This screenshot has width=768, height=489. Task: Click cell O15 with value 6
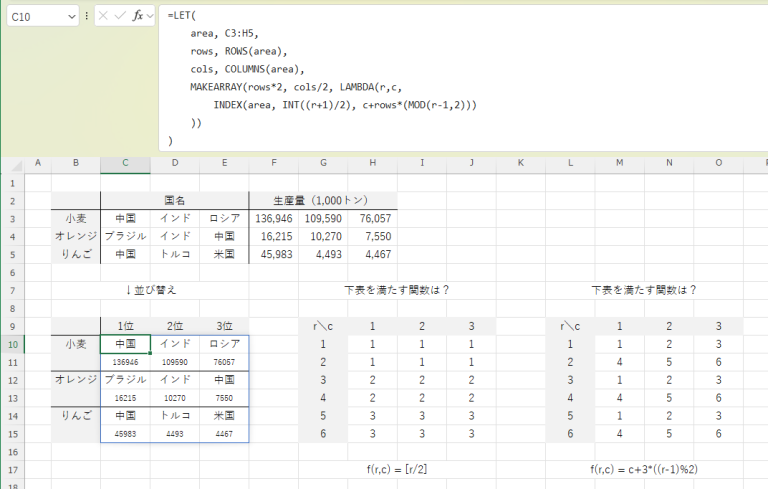(x=719, y=434)
